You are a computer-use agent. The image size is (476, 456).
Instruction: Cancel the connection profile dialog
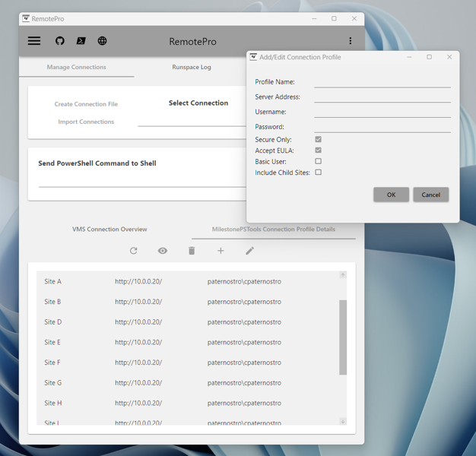pos(431,195)
